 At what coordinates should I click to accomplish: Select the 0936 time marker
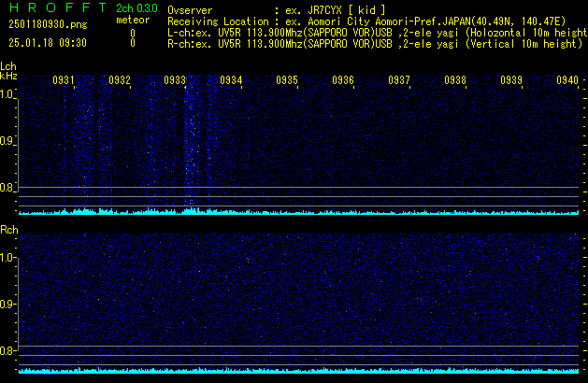(343, 80)
